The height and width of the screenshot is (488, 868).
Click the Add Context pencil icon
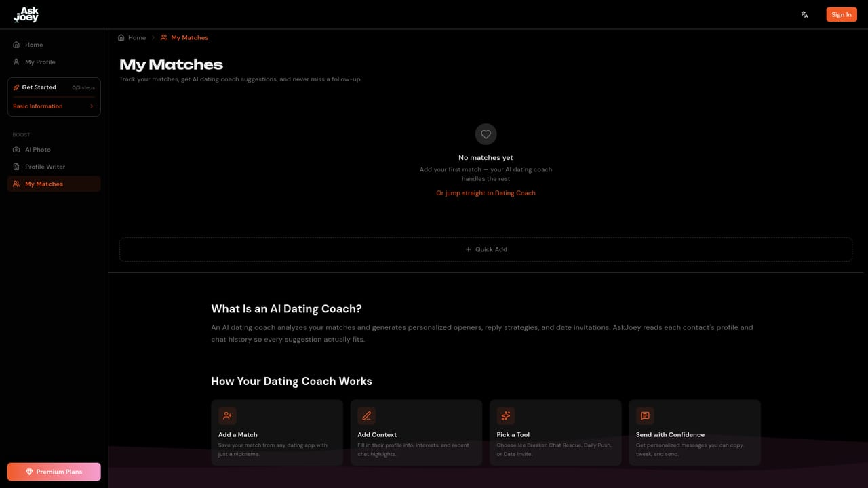coord(367,415)
